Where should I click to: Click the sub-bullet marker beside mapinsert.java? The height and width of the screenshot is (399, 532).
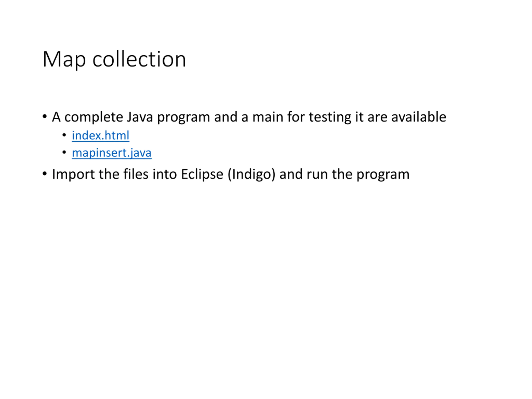point(64,153)
